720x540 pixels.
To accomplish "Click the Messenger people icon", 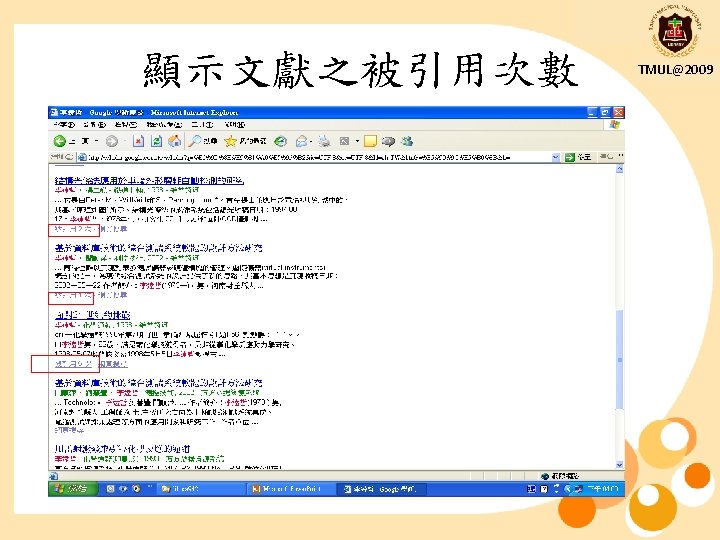I will tap(407, 141).
